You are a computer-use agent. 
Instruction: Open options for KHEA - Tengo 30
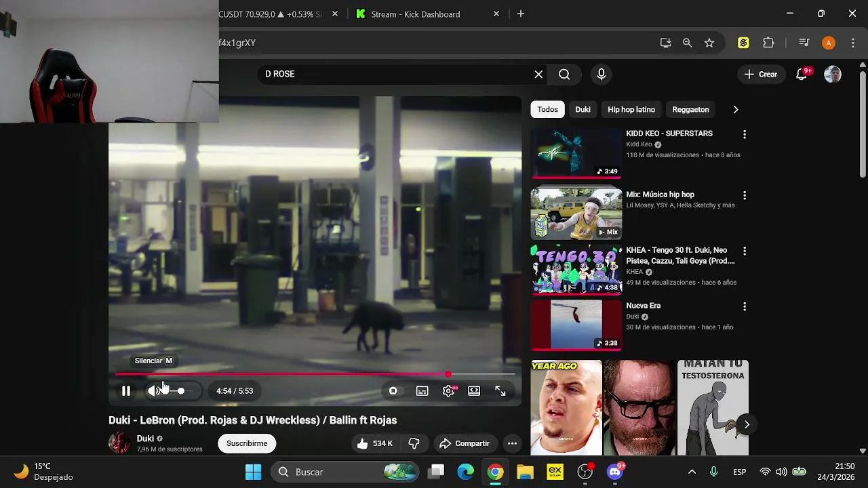[x=745, y=251]
